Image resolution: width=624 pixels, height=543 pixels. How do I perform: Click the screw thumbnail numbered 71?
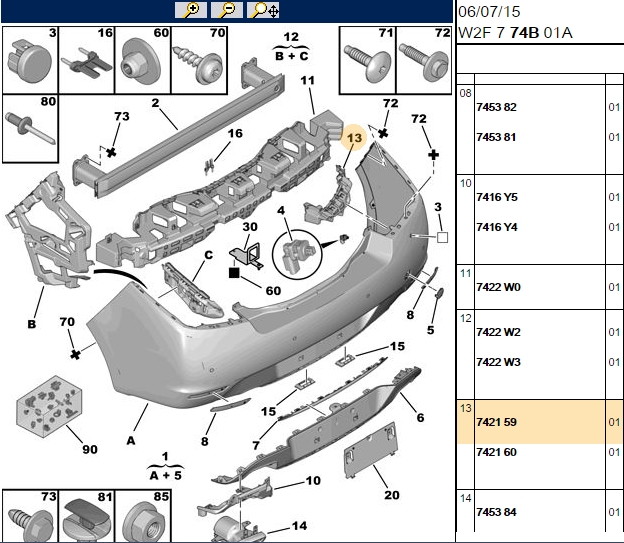(367, 61)
